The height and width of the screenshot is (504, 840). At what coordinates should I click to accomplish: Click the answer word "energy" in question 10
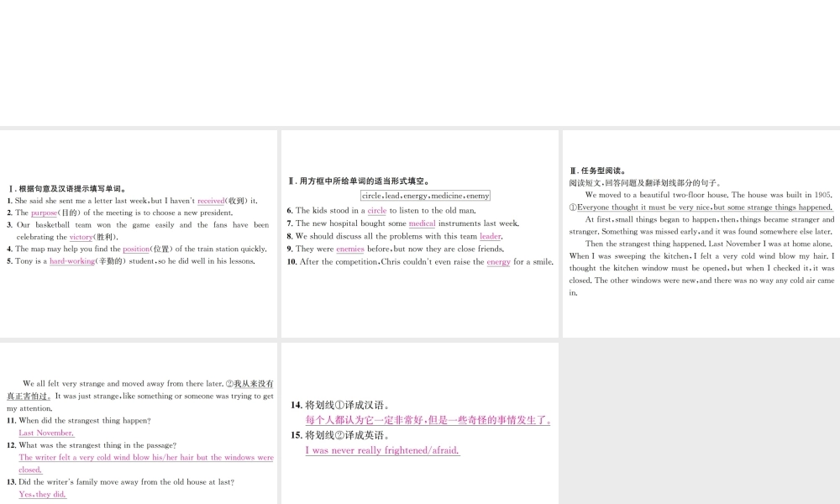[499, 262]
